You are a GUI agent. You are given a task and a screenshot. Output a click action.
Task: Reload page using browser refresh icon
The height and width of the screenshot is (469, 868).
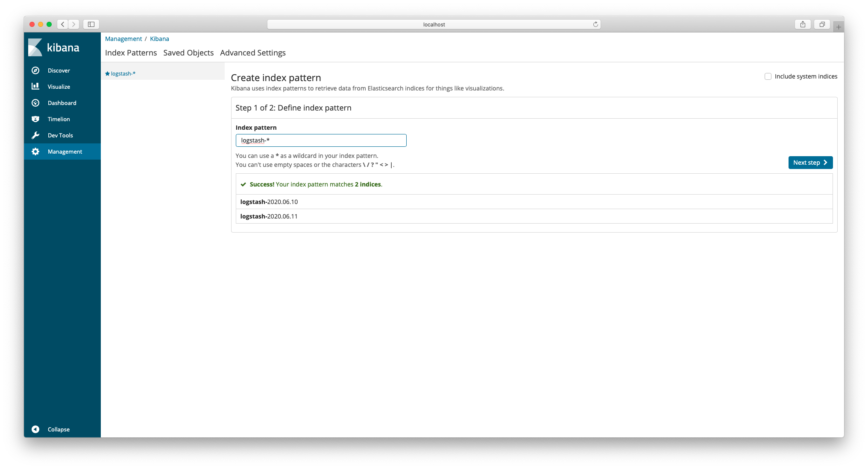click(x=595, y=24)
